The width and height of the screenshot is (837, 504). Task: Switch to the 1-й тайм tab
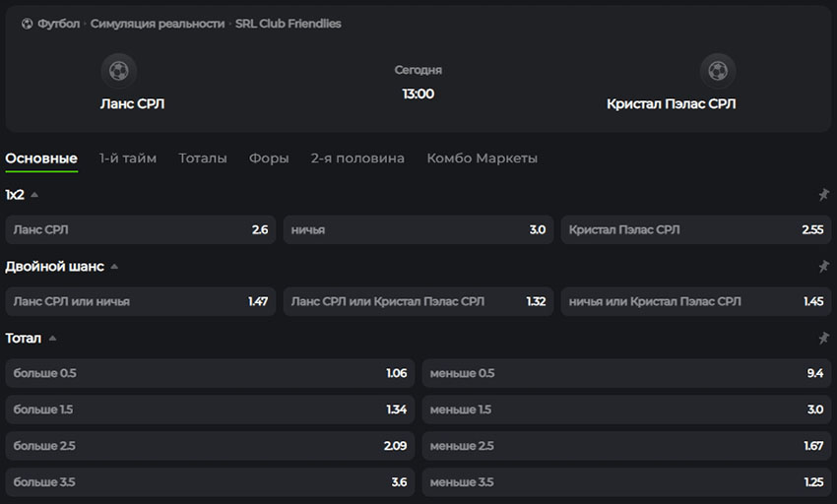point(128,158)
